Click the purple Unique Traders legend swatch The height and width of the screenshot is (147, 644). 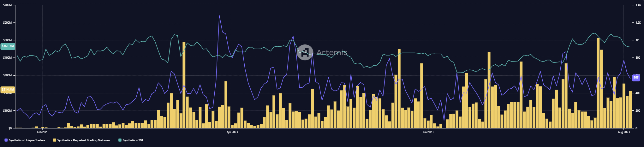coord(6,140)
